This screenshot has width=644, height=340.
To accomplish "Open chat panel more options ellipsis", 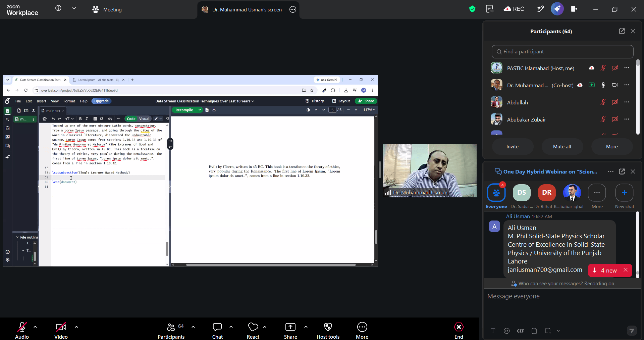I will coord(611,172).
